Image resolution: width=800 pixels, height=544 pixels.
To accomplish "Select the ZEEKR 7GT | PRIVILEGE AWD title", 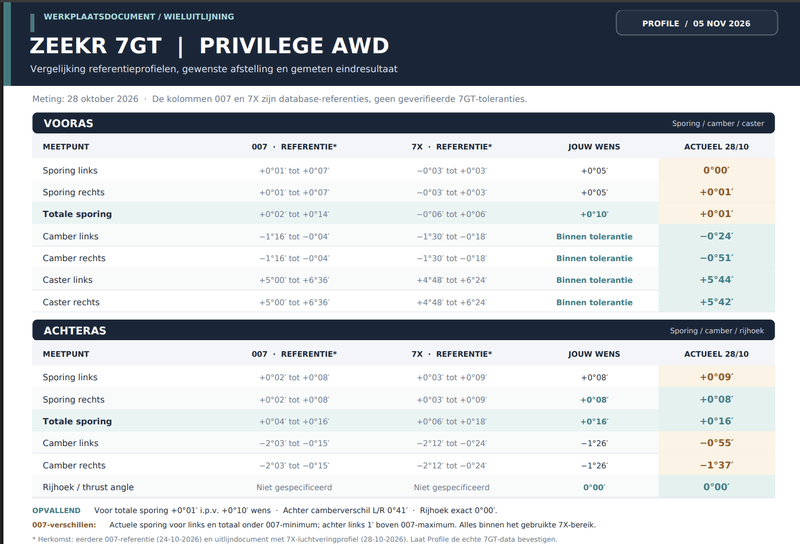I will pos(209,46).
